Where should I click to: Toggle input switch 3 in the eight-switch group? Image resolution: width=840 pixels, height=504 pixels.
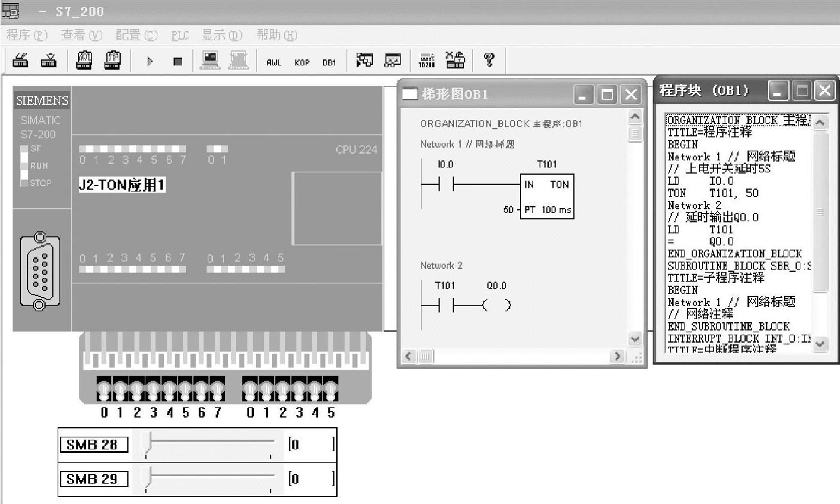point(153,389)
